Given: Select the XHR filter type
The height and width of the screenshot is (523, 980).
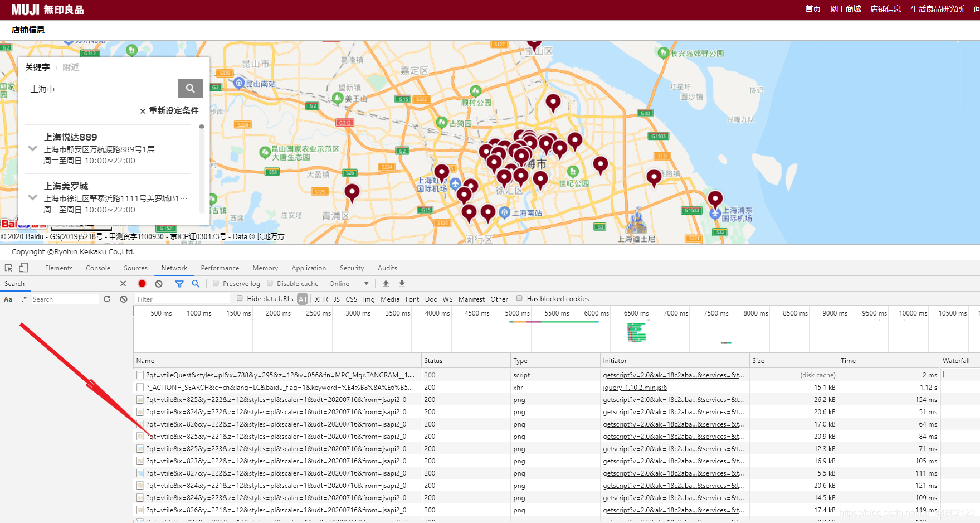Looking at the screenshot, I should tap(321, 299).
